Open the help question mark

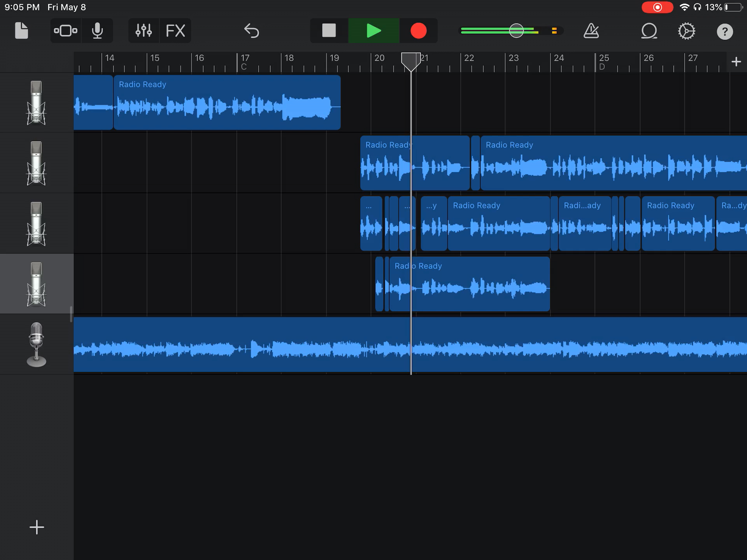pos(725,31)
